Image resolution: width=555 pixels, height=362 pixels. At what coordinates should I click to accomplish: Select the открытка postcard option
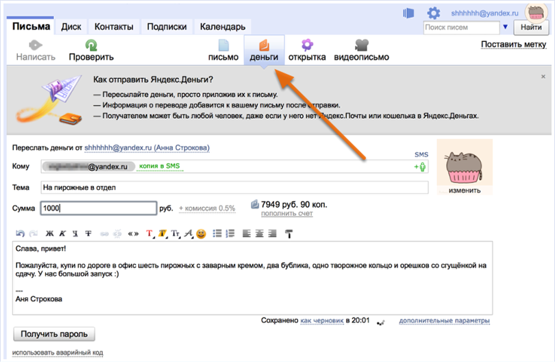(307, 50)
